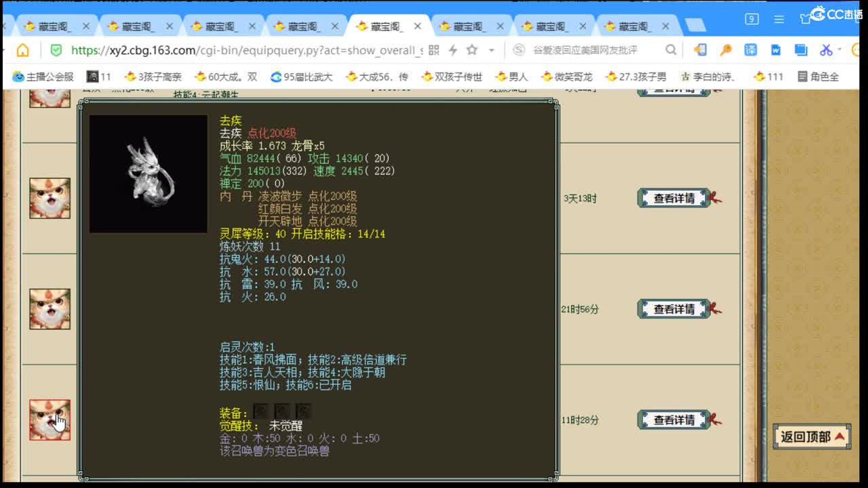Click the 返回顶部 back-to-top button
Screen dimensions: 868x488
812,436
